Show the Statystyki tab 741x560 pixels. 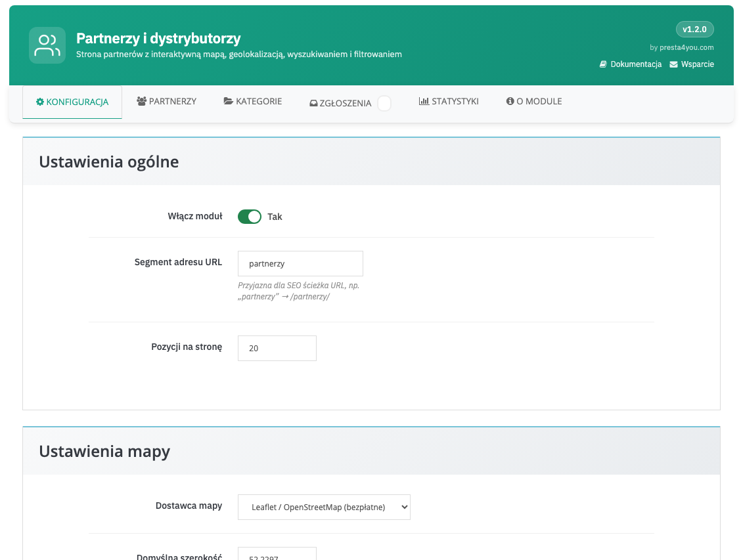click(449, 101)
